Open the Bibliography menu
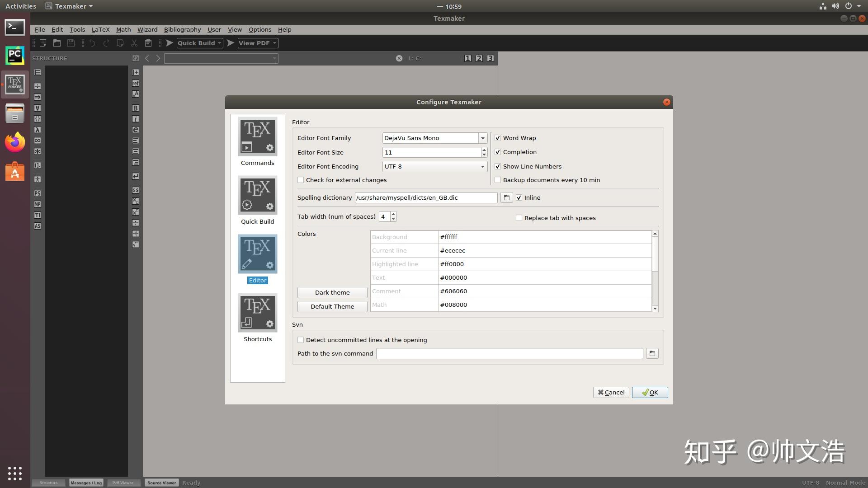 (182, 29)
